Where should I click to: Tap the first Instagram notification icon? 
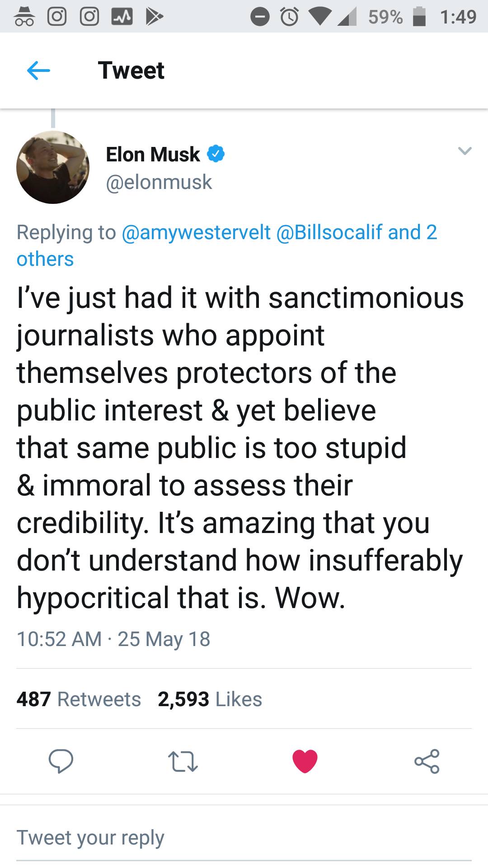coord(57,17)
